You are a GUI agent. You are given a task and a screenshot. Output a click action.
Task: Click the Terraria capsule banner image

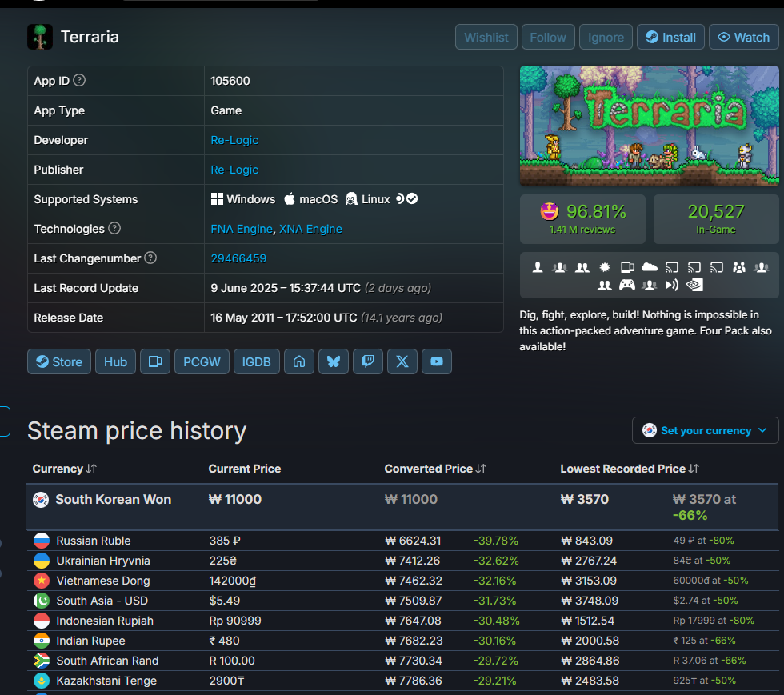pyautogui.click(x=649, y=126)
